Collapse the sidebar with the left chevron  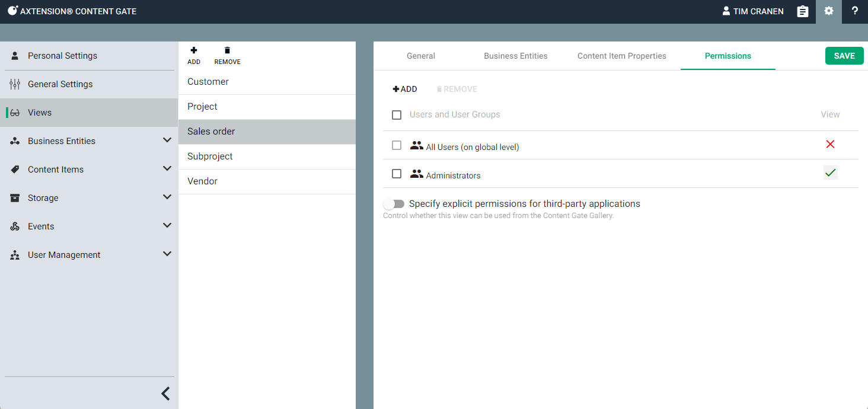[165, 394]
